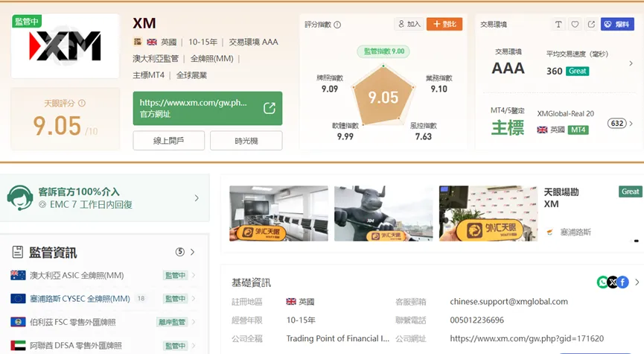Expand chevron on the FSC 離岸監管 row
The image size is (644, 354).
pos(194,322)
